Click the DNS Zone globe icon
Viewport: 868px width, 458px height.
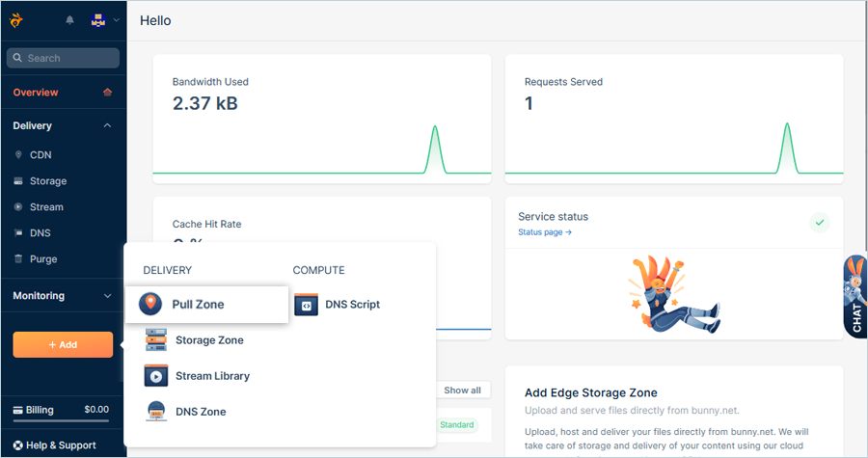[156, 411]
